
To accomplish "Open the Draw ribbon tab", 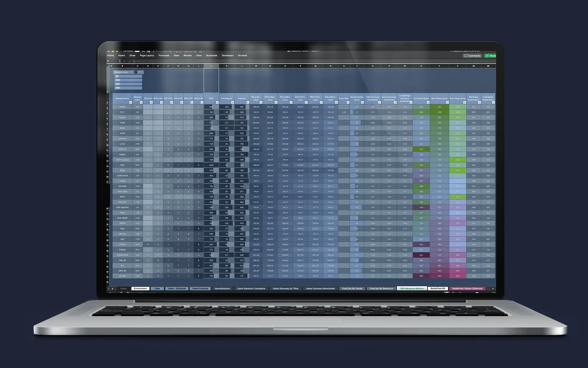I will point(132,56).
